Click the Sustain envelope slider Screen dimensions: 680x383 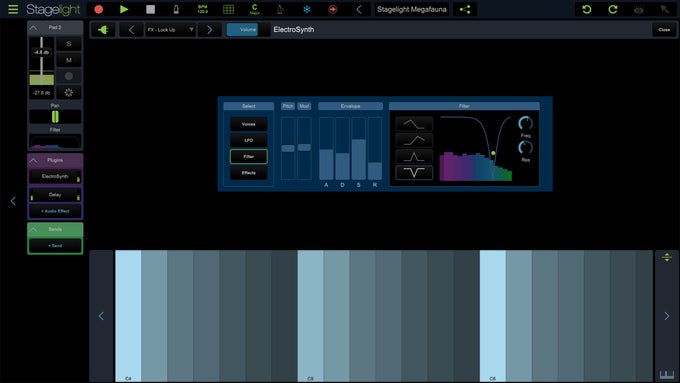[x=358, y=148]
